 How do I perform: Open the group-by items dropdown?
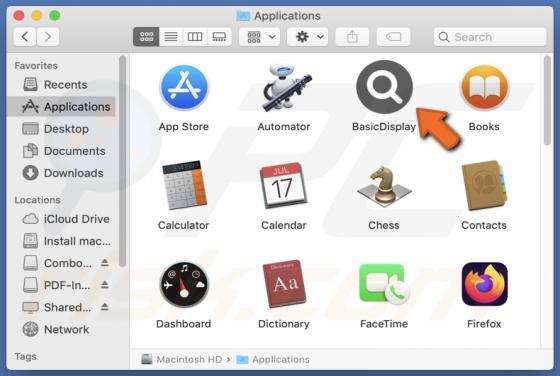pyautogui.click(x=260, y=37)
